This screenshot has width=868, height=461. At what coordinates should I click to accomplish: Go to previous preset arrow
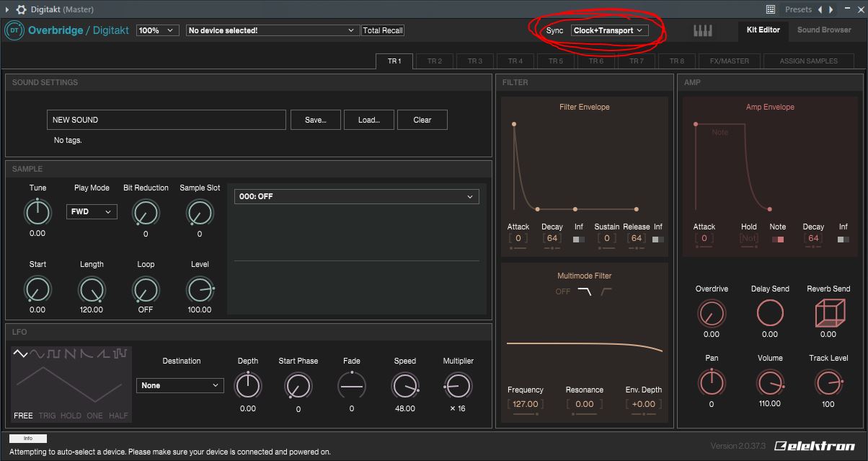[819, 9]
